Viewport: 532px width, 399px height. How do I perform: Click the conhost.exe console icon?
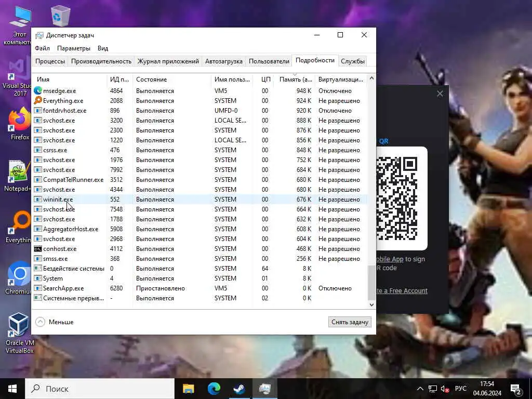(37, 249)
